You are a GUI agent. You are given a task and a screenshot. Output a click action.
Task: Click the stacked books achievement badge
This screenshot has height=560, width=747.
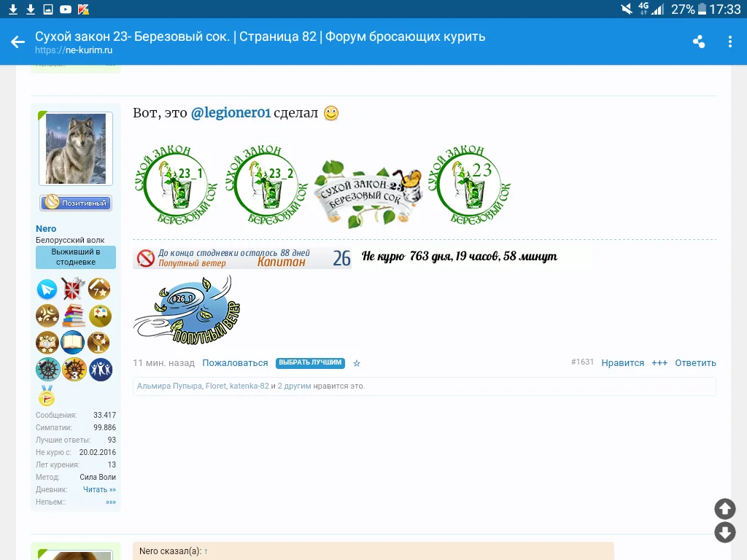73,316
